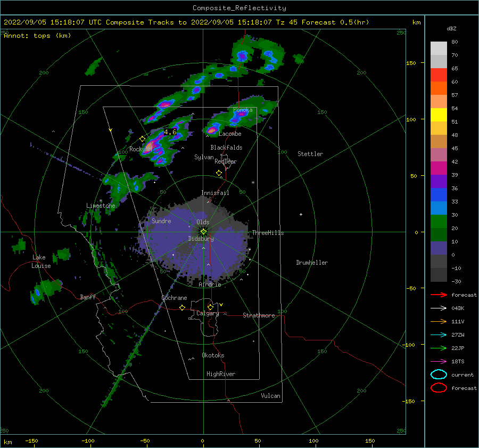Click the Drumheller city label

pos(312,263)
